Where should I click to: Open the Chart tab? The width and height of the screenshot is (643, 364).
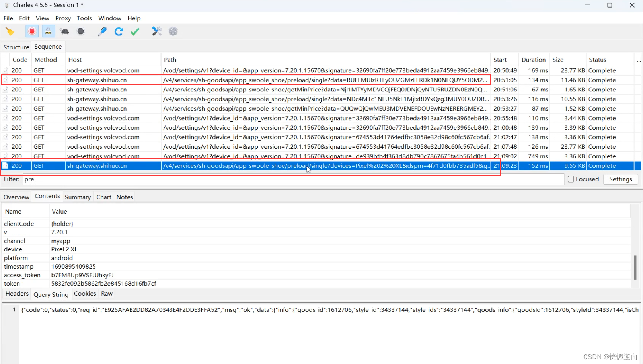click(x=104, y=197)
